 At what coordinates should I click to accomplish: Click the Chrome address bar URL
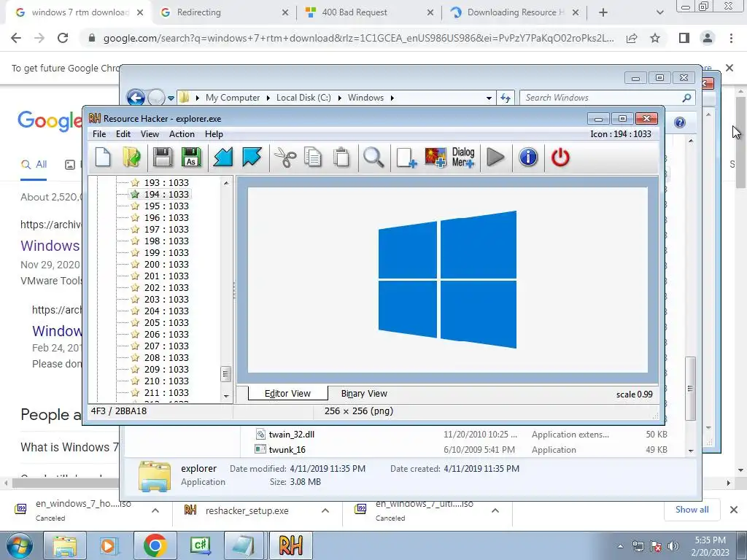(358, 38)
